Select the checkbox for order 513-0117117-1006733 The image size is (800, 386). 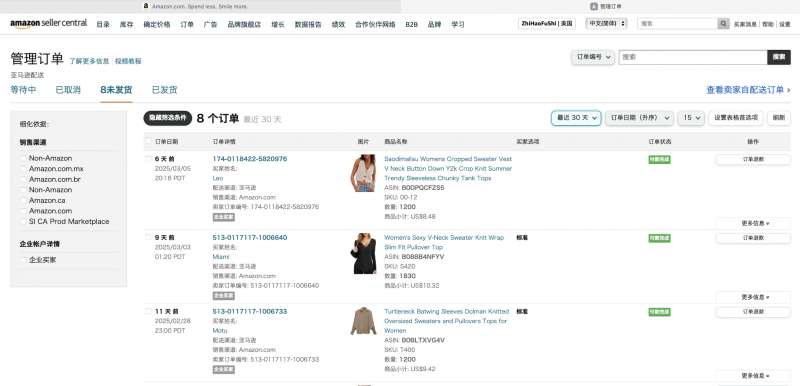point(148,311)
